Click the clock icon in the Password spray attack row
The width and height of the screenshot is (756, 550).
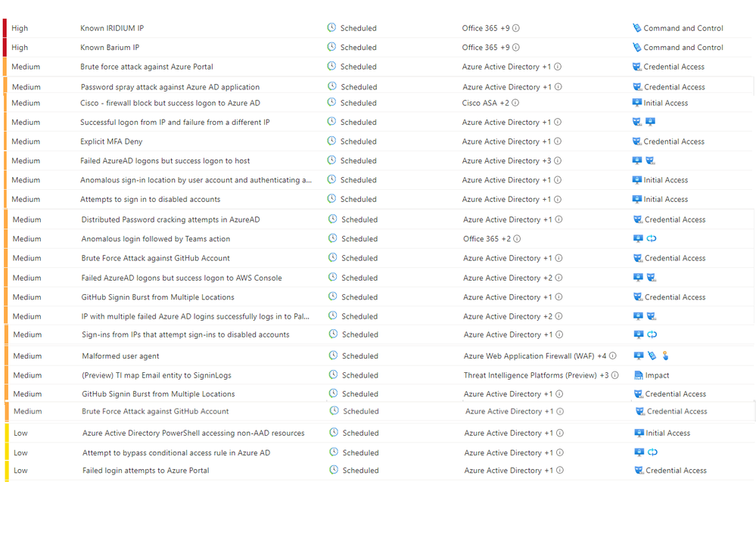tap(332, 86)
